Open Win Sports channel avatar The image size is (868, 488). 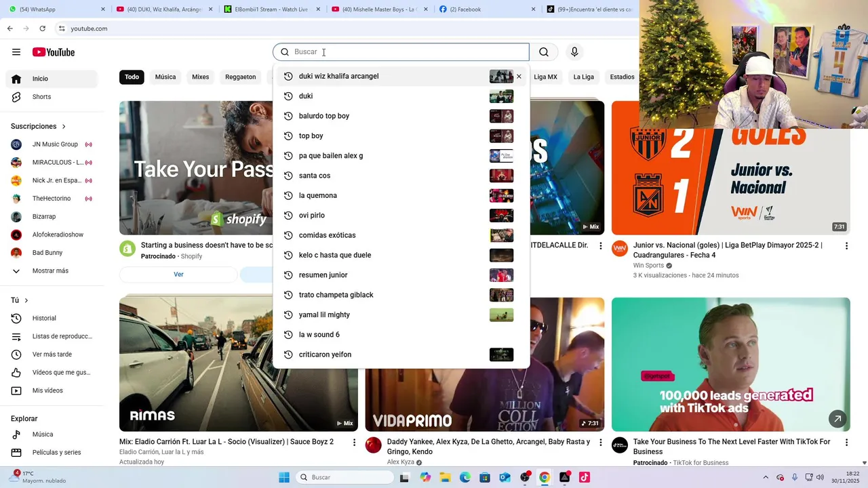click(x=620, y=249)
